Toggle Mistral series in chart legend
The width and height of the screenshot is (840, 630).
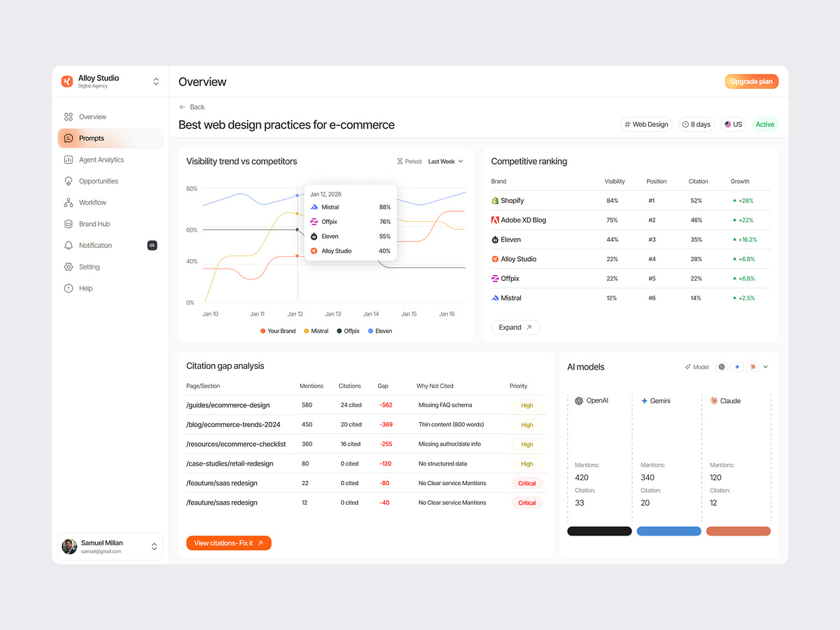[316, 331]
